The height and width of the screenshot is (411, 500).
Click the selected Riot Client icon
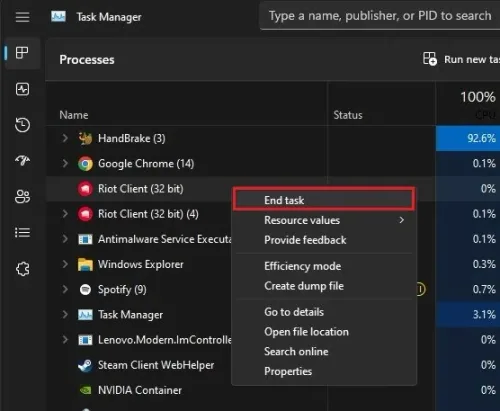pos(85,189)
